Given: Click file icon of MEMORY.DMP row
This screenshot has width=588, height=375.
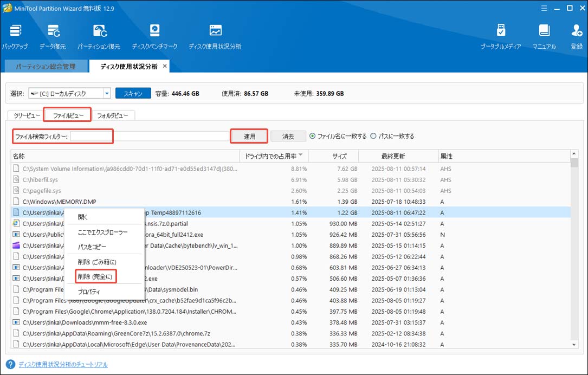Looking at the screenshot, I should tap(16, 202).
